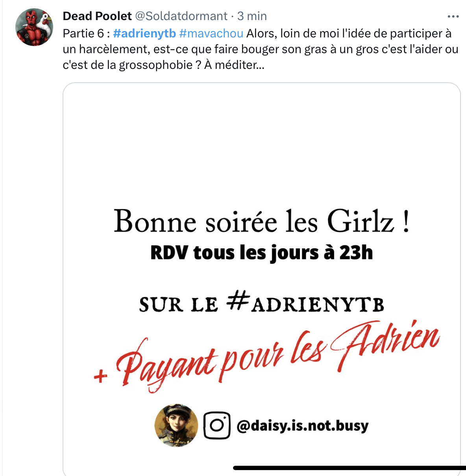Click the Bonne soirée les Girlz heading
The image size is (466, 476).
pyautogui.click(x=262, y=222)
